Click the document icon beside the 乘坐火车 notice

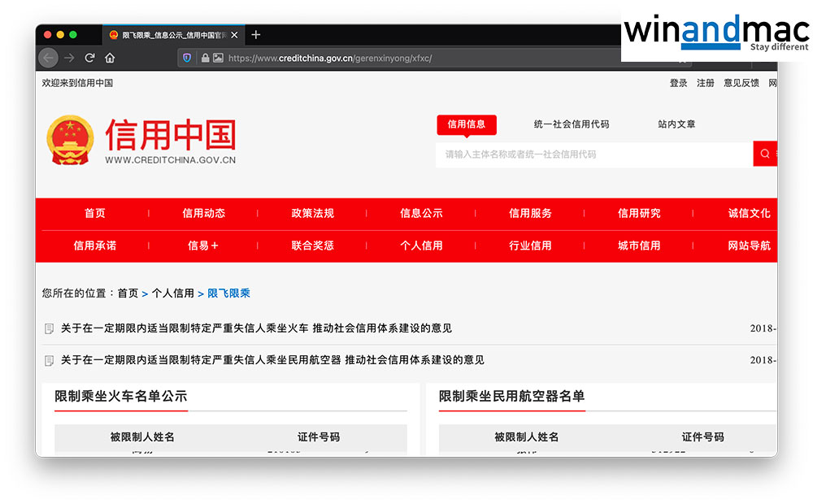[x=50, y=329]
